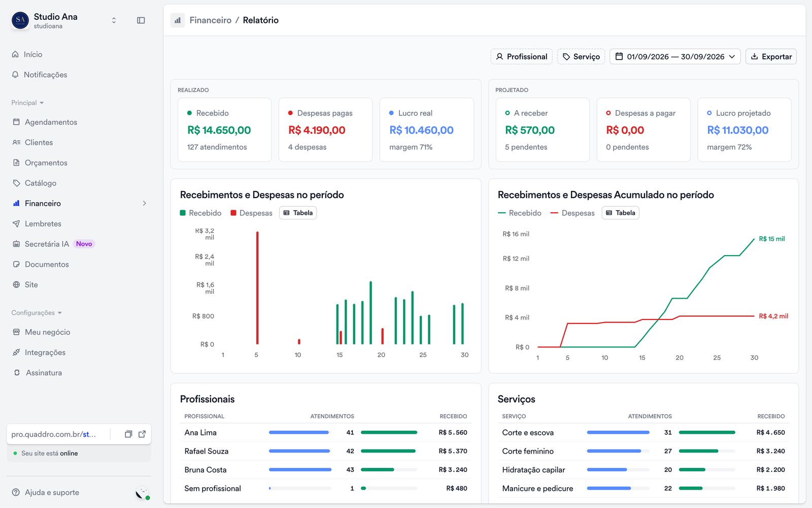This screenshot has height=508, width=812.
Task: Open site link in new tab icon
Action: tap(142, 434)
